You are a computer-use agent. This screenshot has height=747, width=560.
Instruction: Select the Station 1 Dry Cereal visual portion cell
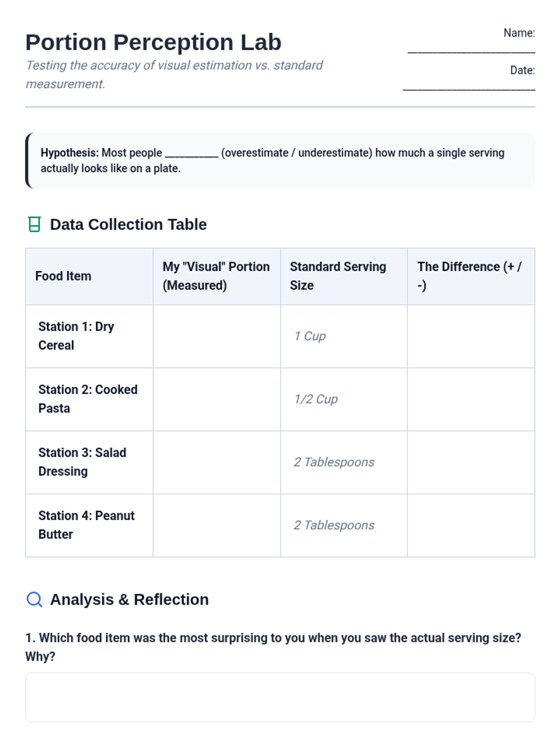pos(217,336)
